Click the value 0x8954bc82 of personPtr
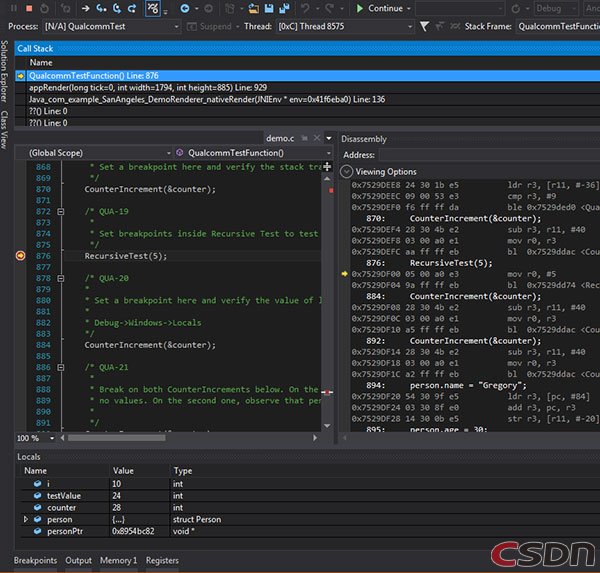600x573 pixels. (x=133, y=531)
